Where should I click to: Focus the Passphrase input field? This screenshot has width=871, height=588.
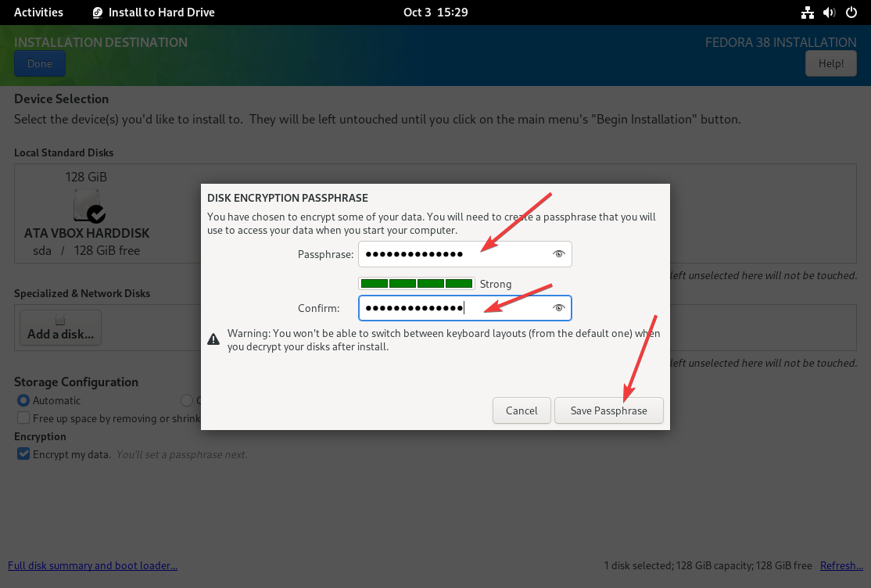(x=453, y=254)
